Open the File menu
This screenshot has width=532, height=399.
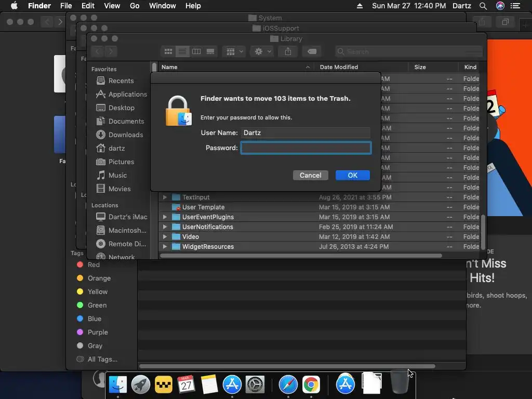click(x=66, y=6)
